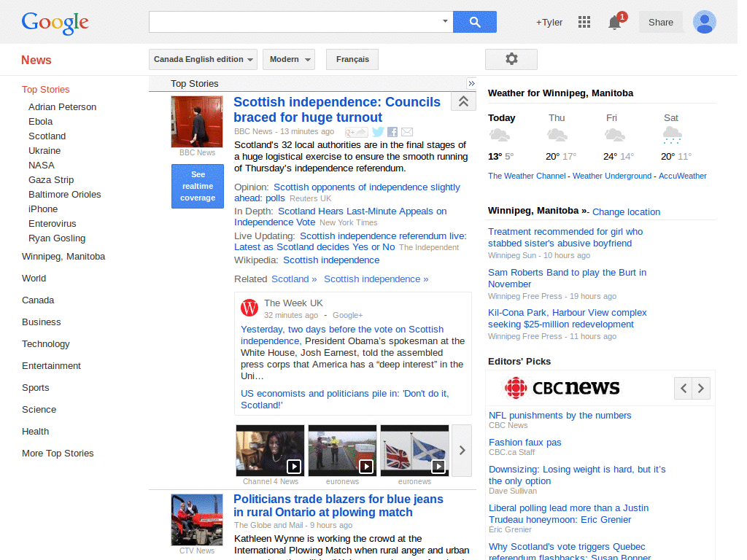Screen dimensions: 747x560
Task: Open the Science section
Action: pyautogui.click(x=39, y=410)
